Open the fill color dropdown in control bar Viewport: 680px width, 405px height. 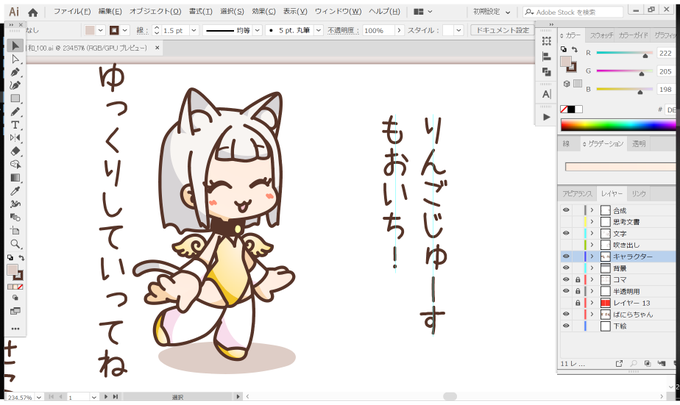[101, 30]
